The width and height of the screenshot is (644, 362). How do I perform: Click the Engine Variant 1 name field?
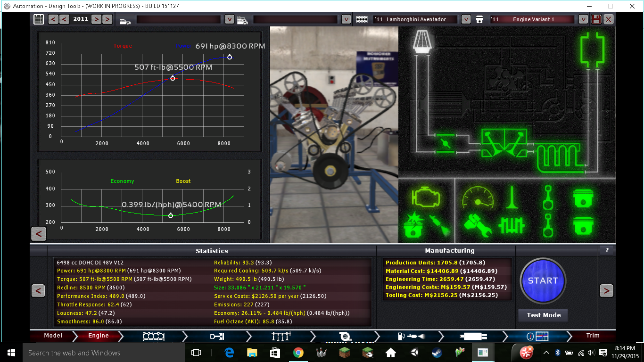point(532,19)
